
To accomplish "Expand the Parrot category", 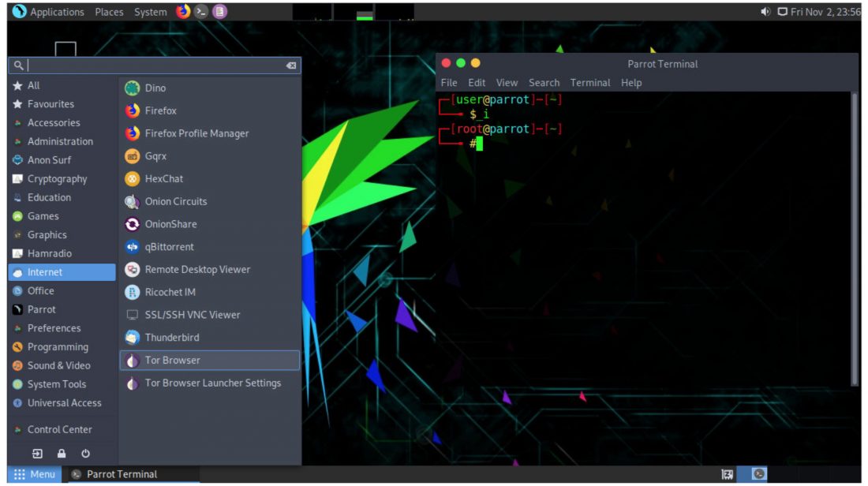I will (41, 309).
